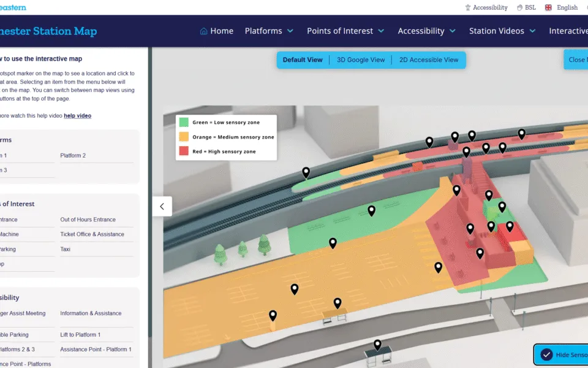
Task: Expand the Platforms dropdown chevron
Action: [x=290, y=31]
